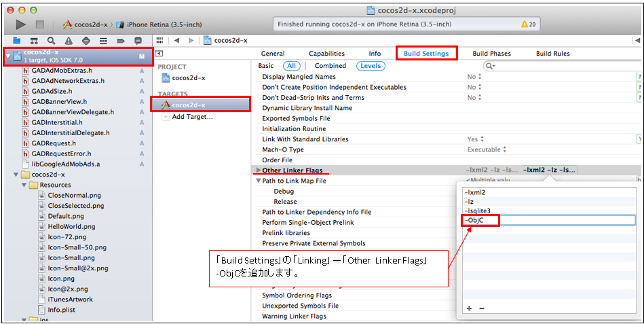The image size is (644, 324).
Task: Open the Test navigator
Action: [86, 41]
